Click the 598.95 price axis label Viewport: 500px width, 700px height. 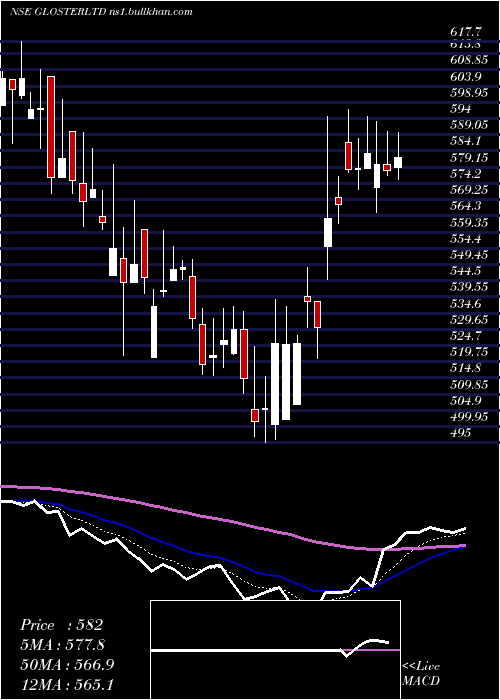click(468, 93)
